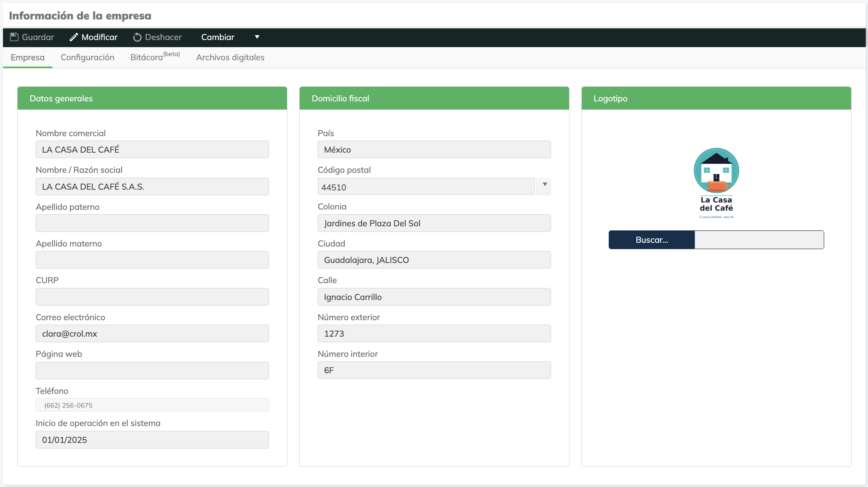Switch to the Configuración tab
The image size is (868, 487).
[88, 57]
